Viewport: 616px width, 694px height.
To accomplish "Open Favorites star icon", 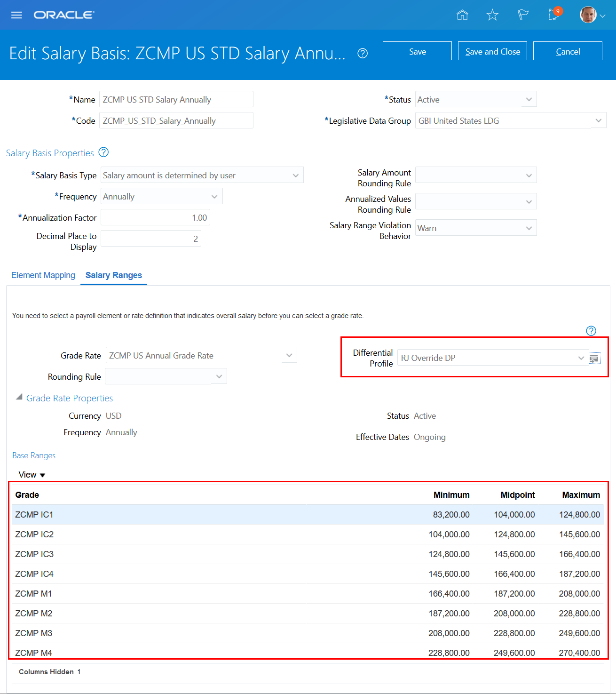I will tap(492, 15).
